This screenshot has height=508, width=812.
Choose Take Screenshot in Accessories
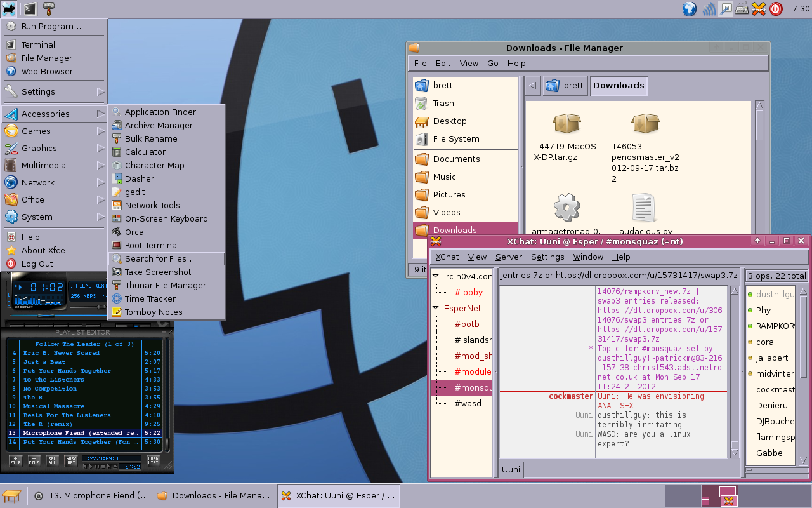(x=167, y=272)
